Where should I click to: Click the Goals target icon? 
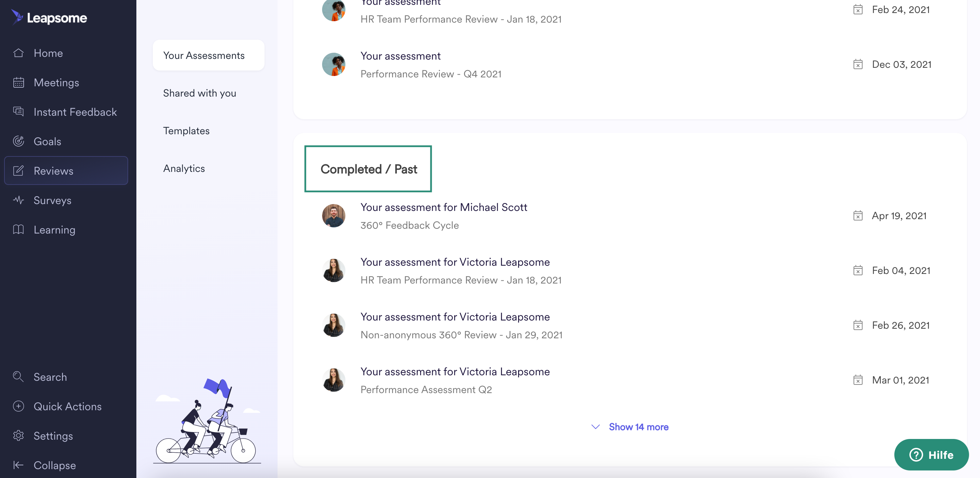(x=18, y=141)
